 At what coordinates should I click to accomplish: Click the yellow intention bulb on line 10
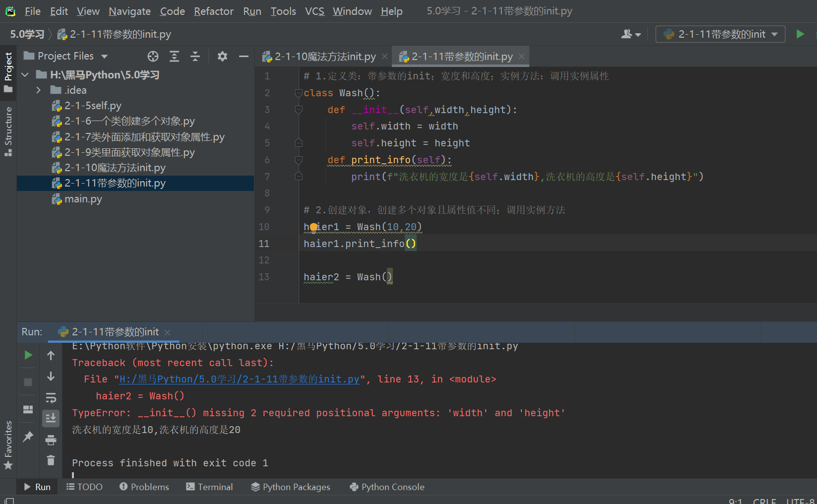[314, 227]
